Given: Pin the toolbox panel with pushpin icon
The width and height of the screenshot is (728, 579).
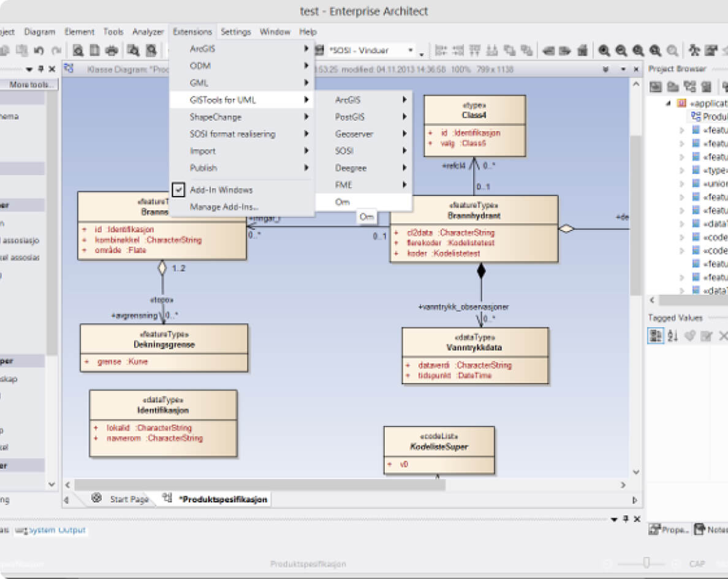Looking at the screenshot, I should click(41, 69).
